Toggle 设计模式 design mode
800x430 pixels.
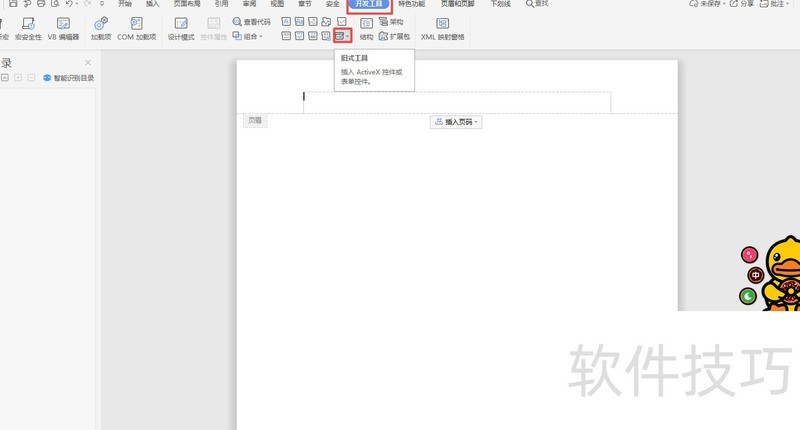click(x=180, y=27)
